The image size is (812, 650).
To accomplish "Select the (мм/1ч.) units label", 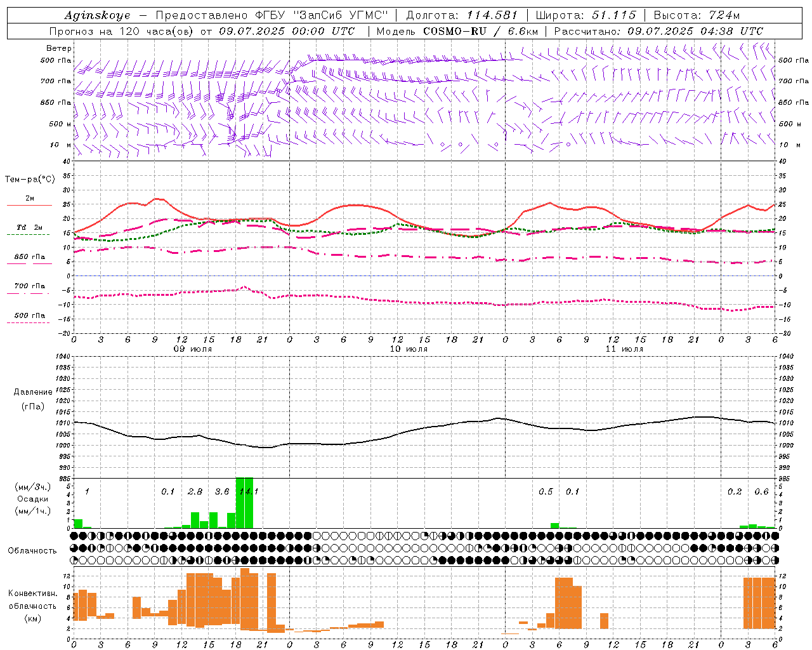I will pyautogui.click(x=32, y=511).
